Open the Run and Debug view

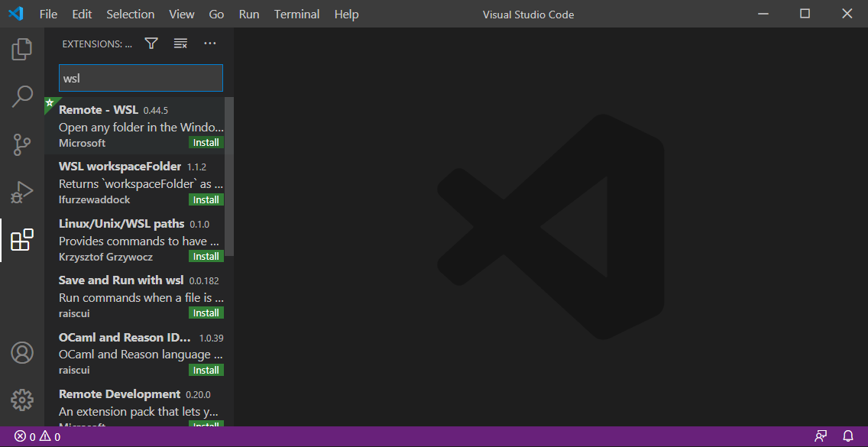[x=22, y=192]
